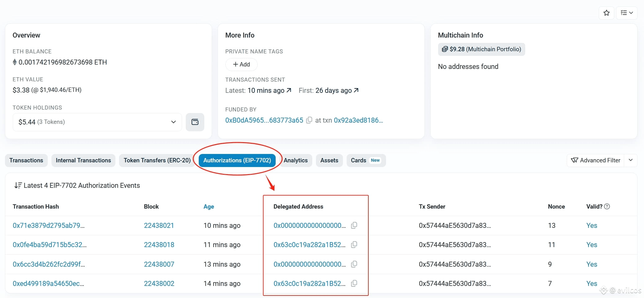The width and height of the screenshot is (644, 298).
Task: Click the ETH balance value
Action: (63, 62)
